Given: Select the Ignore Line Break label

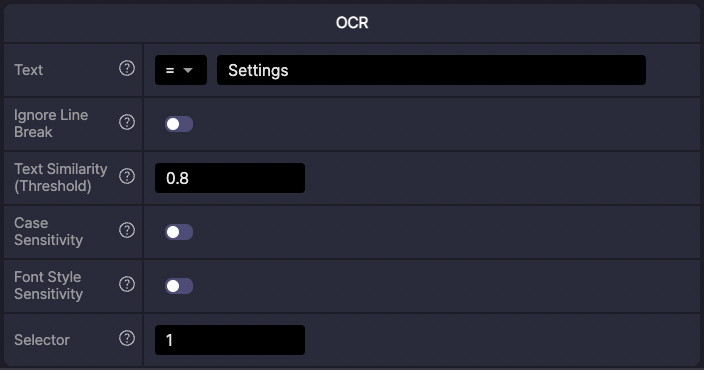Looking at the screenshot, I should 51,123.
